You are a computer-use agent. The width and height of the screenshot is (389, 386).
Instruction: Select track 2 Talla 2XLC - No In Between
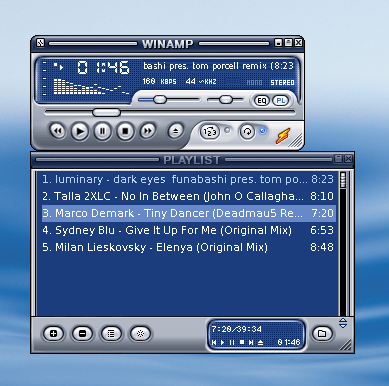click(188, 196)
